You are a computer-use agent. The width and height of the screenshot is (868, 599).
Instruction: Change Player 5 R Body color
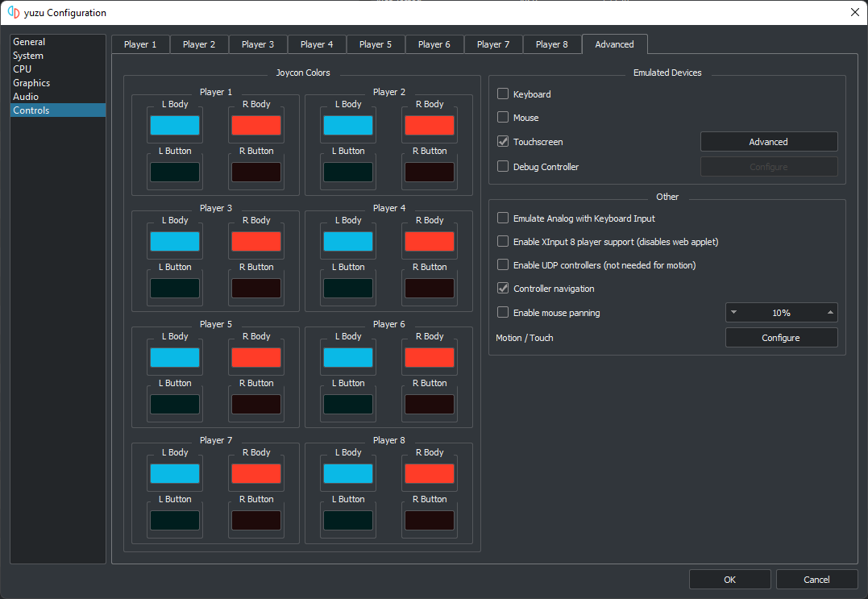255,358
